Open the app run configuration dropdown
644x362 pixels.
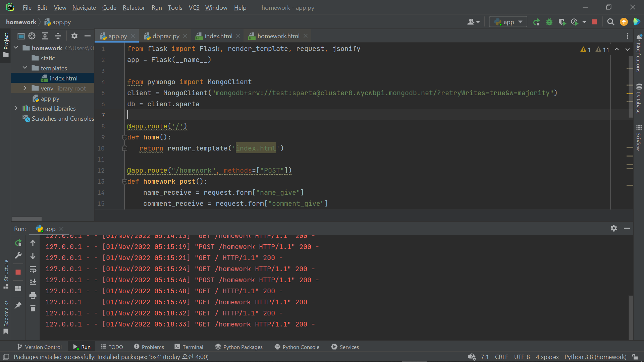[x=508, y=22]
